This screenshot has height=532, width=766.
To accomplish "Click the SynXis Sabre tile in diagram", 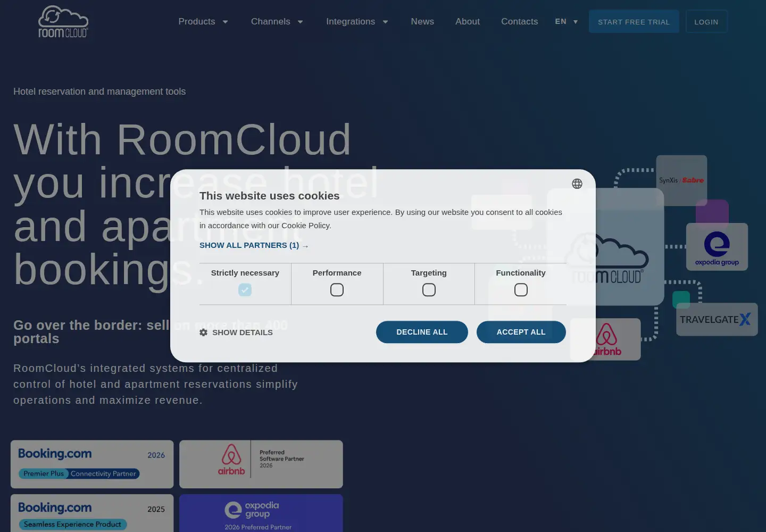I will tap(681, 180).
